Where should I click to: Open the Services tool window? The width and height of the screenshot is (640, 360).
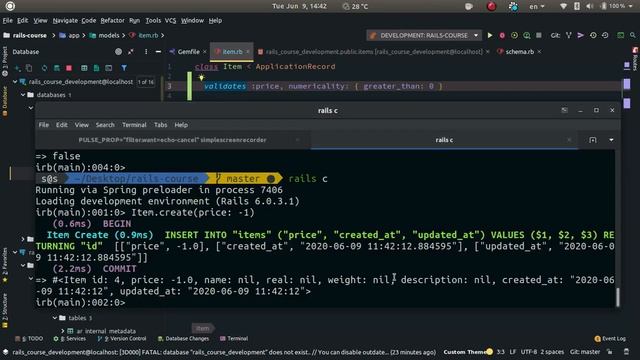[x=70, y=339]
